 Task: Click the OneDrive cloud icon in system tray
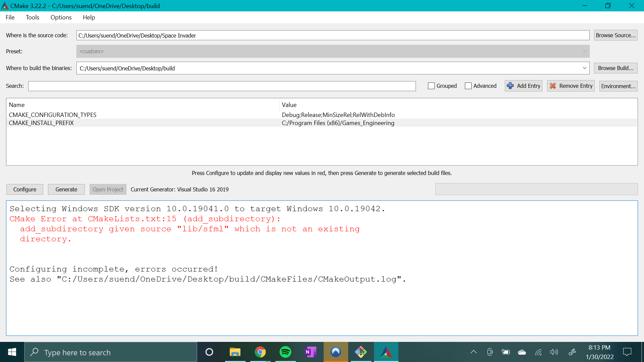(x=522, y=352)
